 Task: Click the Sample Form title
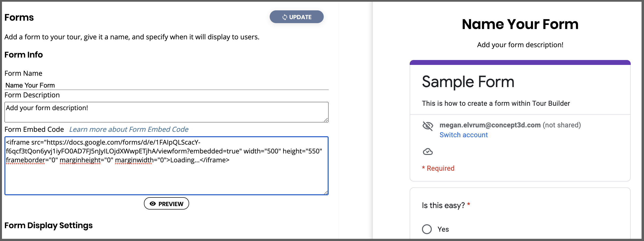click(x=468, y=82)
